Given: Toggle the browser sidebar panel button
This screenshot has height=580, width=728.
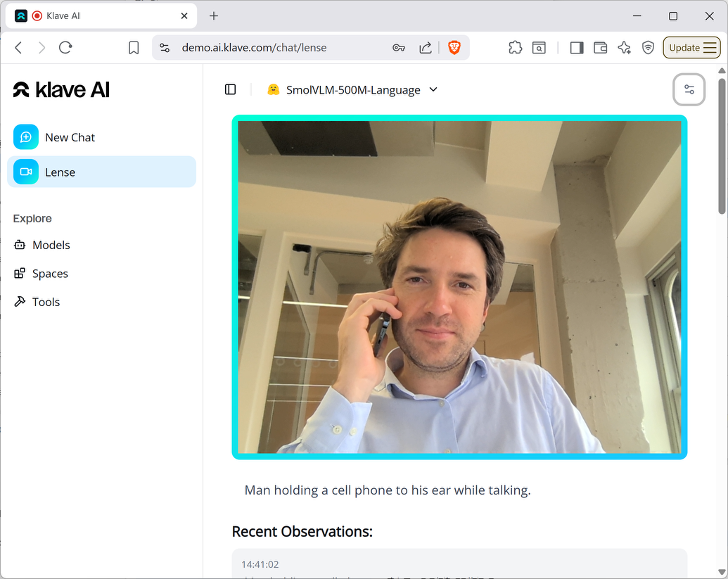Looking at the screenshot, I should tap(576, 47).
